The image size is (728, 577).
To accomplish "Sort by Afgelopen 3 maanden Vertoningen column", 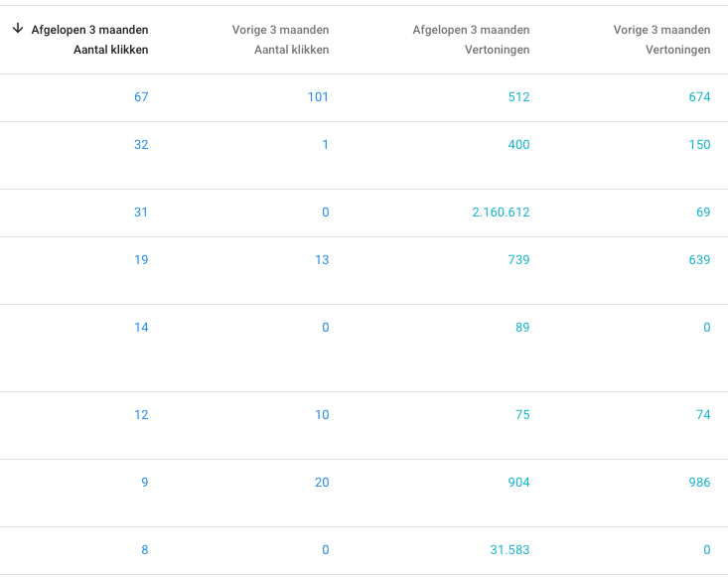I will (x=471, y=40).
